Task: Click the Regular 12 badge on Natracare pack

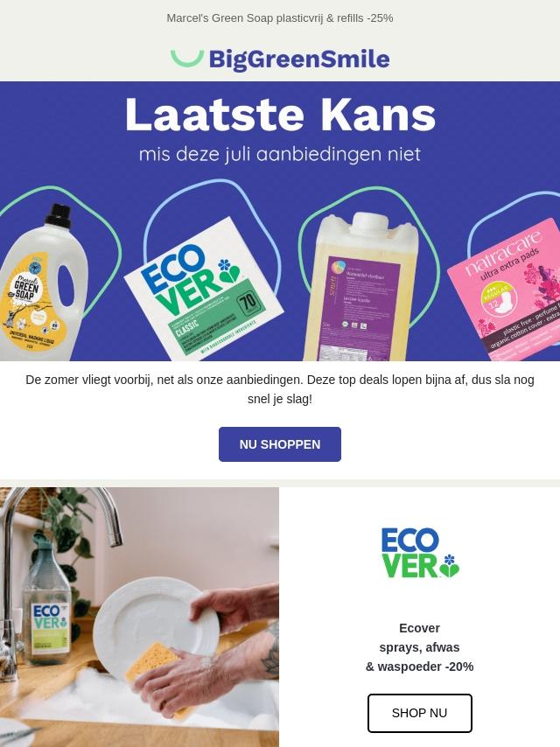Action: [x=497, y=297]
